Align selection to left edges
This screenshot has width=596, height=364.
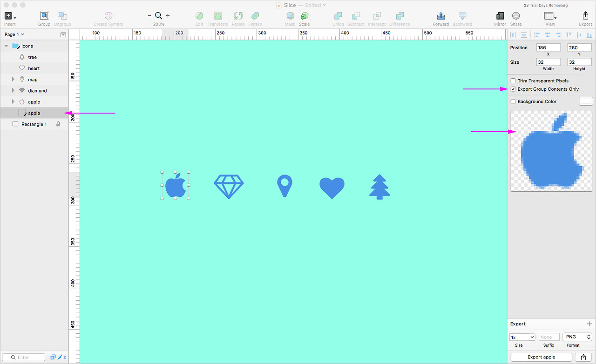537,34
